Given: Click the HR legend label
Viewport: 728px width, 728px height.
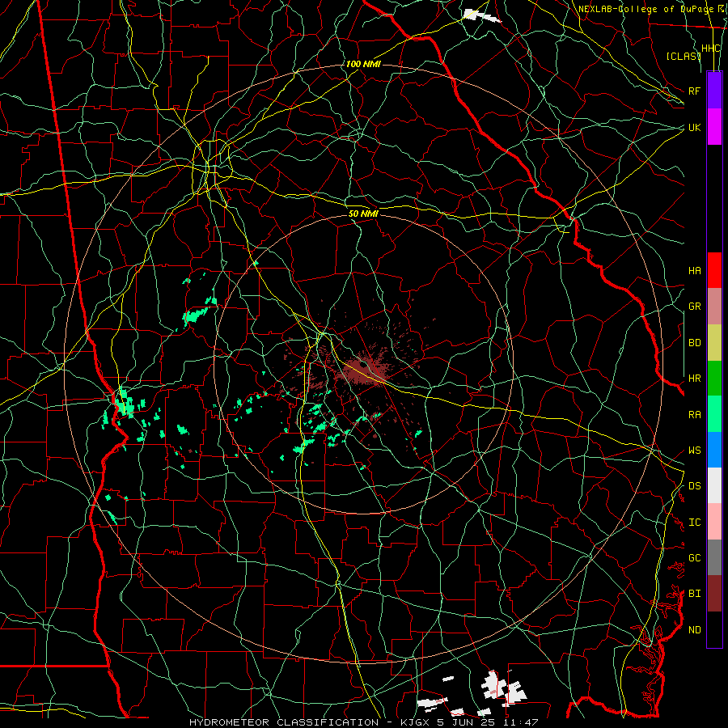Looking at the screenshot, I should pos(695,379).
